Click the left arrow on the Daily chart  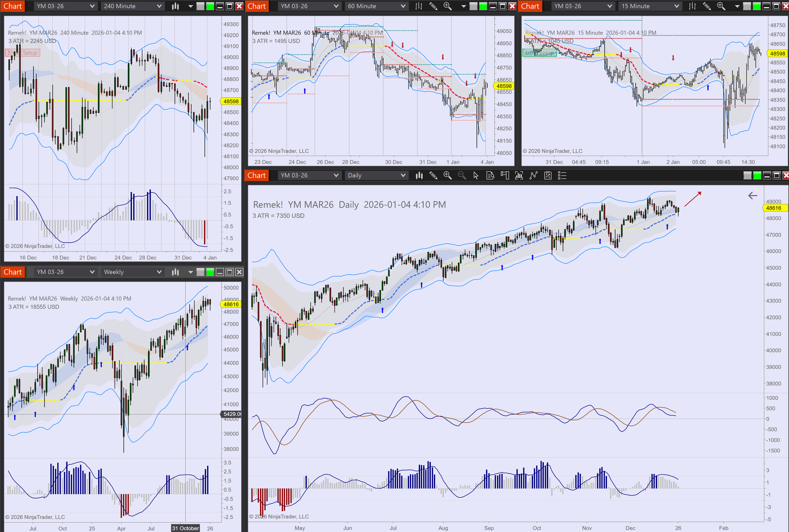tap(752, 195)
